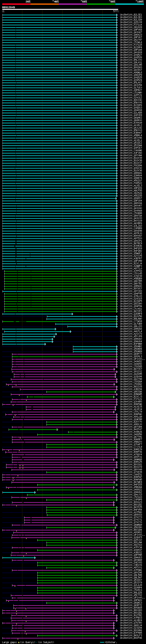
Task: Select the UniRef100_Q1H8P4 hit
Action: 131,588
